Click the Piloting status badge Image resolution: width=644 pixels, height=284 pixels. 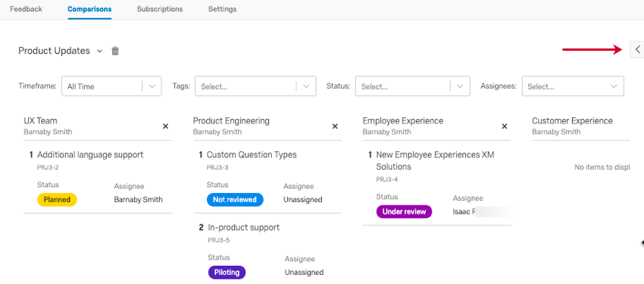coord(227,273)
